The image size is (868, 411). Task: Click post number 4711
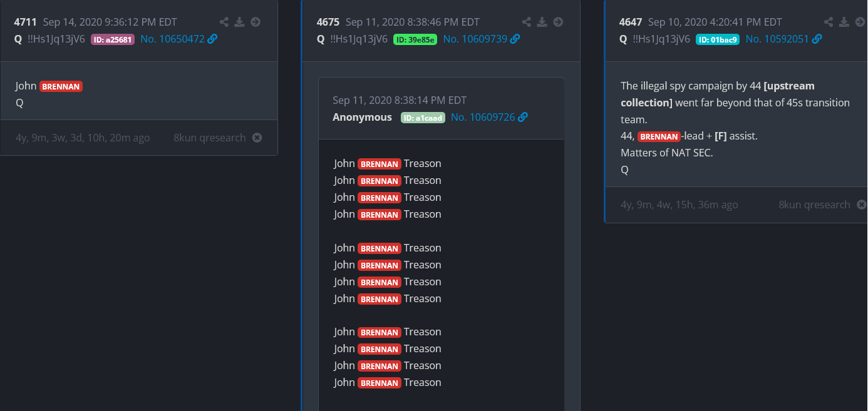[x=26, y=22]
